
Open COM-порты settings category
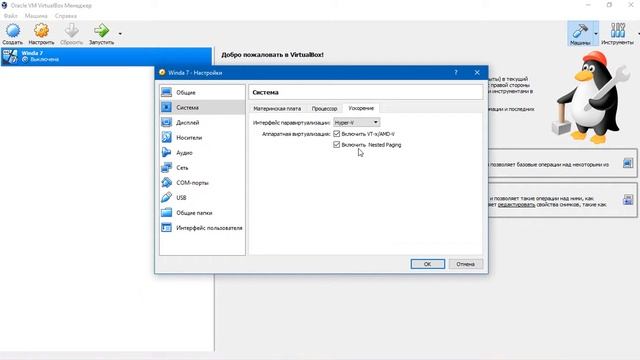[202, 183]
